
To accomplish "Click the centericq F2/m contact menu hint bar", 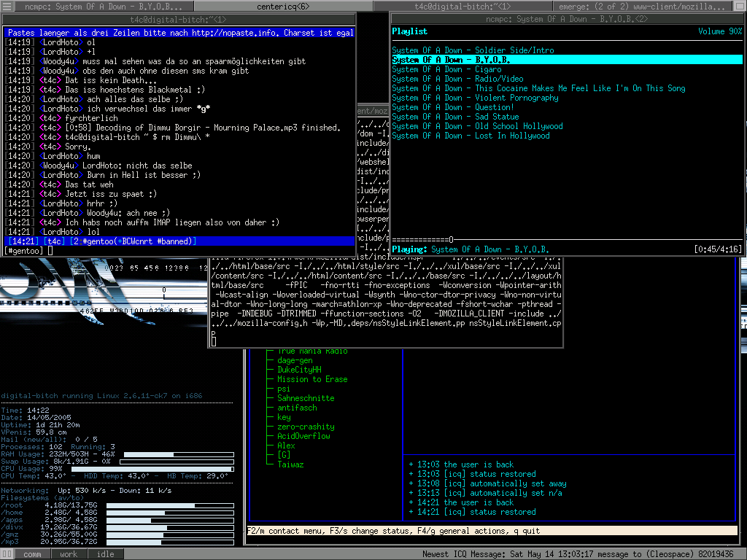I will pyautogui.click(x=492, y=531).
